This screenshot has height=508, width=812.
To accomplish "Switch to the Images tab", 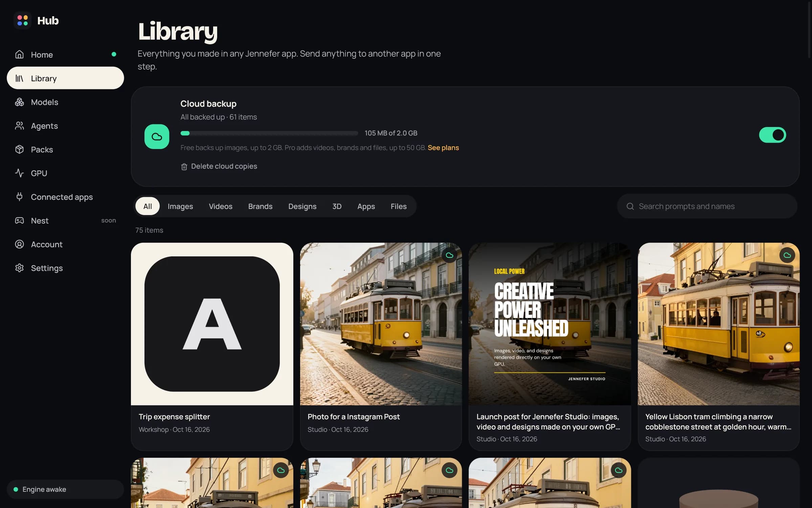I will coord(180,206).
